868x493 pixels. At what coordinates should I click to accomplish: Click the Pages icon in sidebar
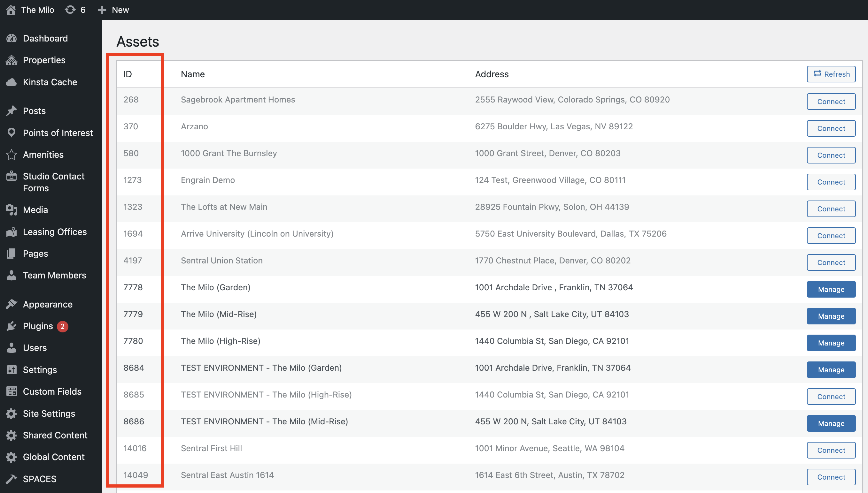pyautogui.click(x=12, y=254)
